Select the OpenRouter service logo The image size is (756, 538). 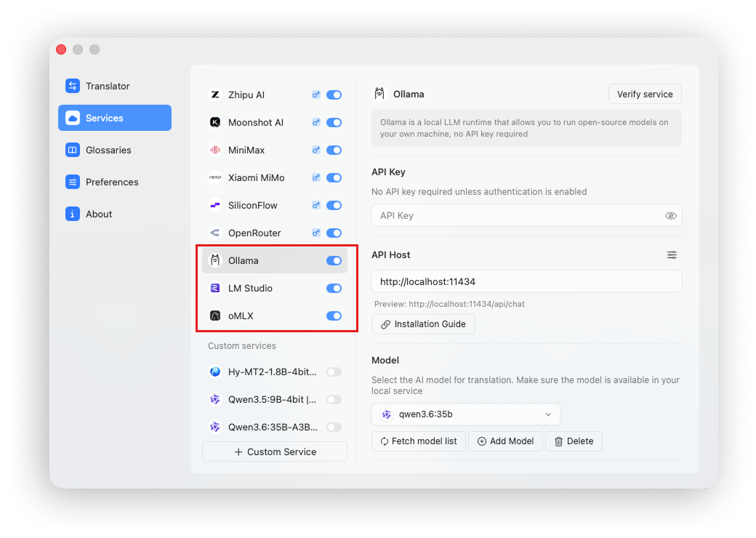point(215,233)
